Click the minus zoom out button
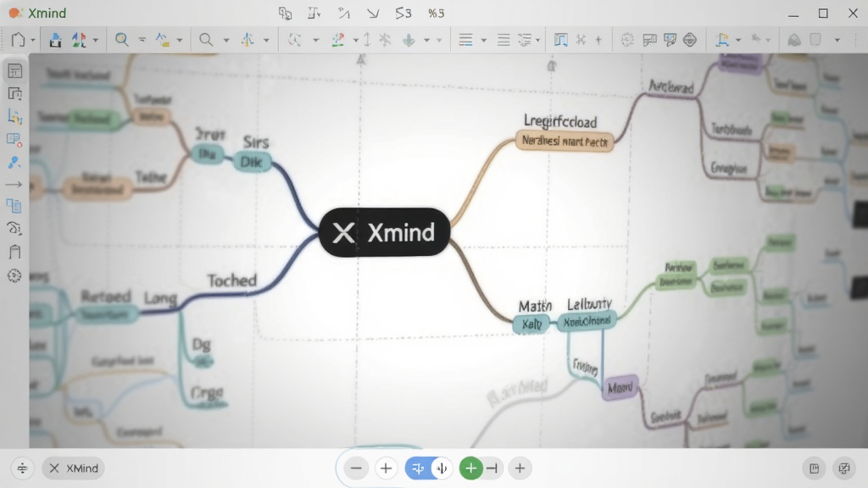The width and height of the screenshot is (868, 488). tap(356, 469)
